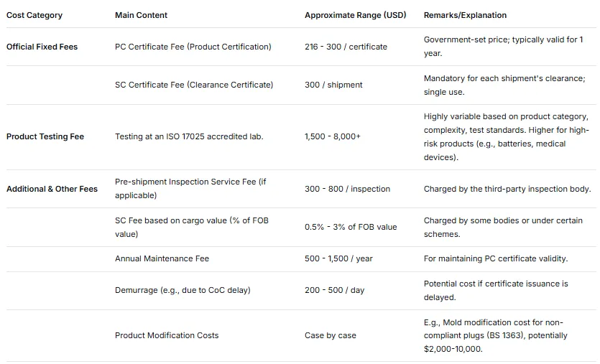Click the Demurrage main content cell
The width and height of the screenshot is (600, 364).
(183, 290)
